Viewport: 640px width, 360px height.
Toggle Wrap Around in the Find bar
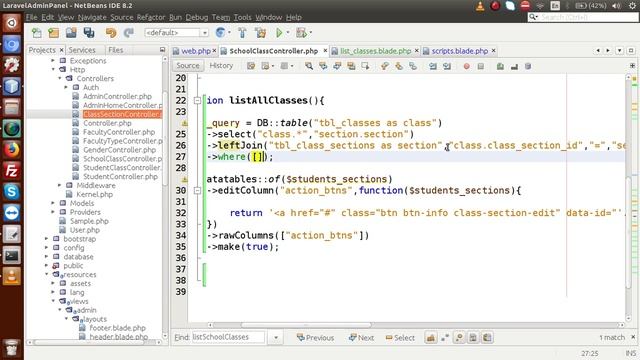(x=487, y=338)
